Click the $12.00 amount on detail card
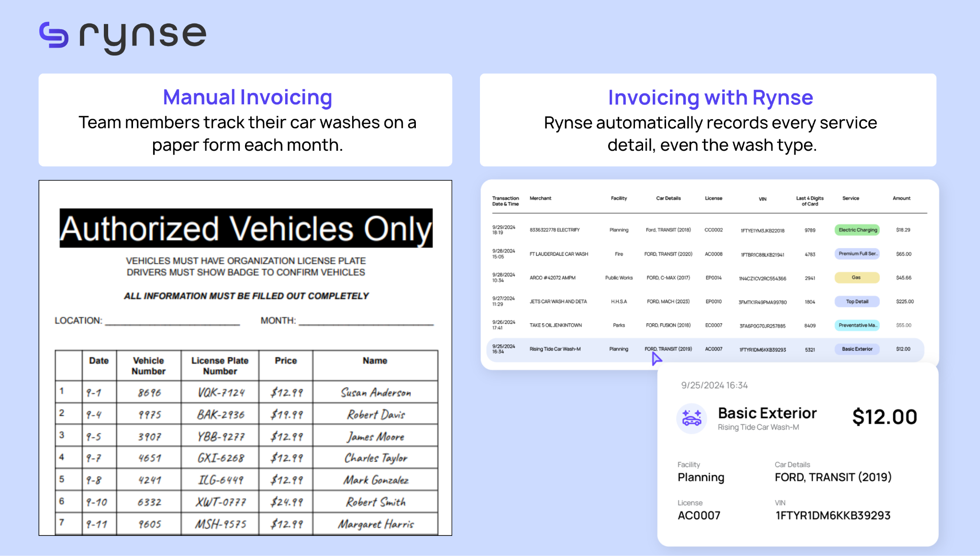980x556 pixels. coord(884,417)
